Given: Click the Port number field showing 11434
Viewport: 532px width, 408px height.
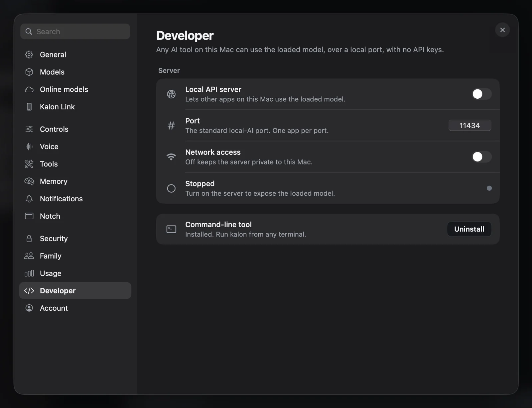Looking at the screenshot, I should [470, 125].
